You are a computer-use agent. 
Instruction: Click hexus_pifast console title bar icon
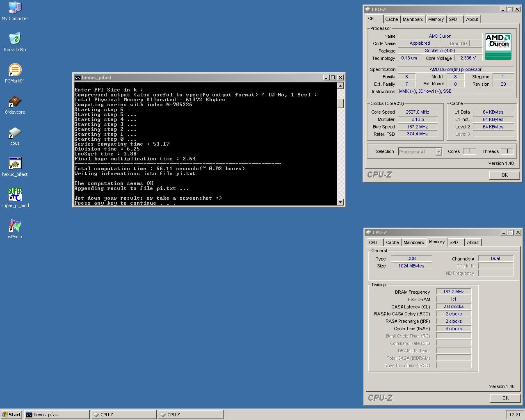click(x=78, y=77)
